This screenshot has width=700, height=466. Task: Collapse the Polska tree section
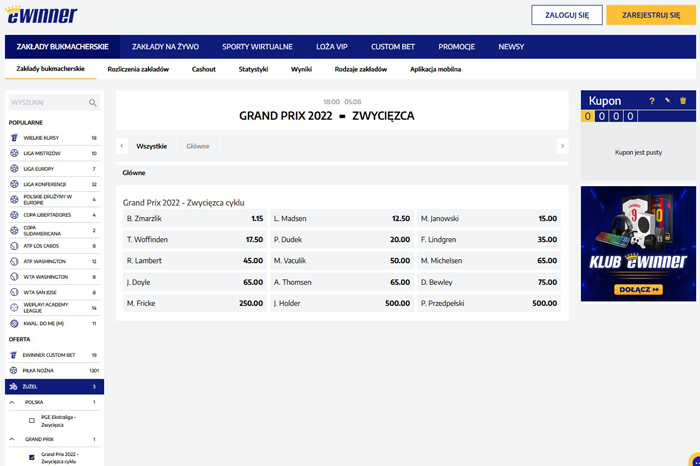[12, 402]
